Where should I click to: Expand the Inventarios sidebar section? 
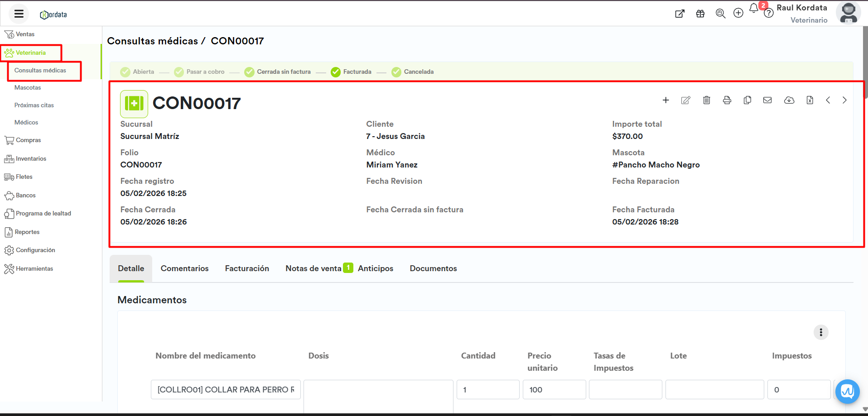tap(31, 159)
